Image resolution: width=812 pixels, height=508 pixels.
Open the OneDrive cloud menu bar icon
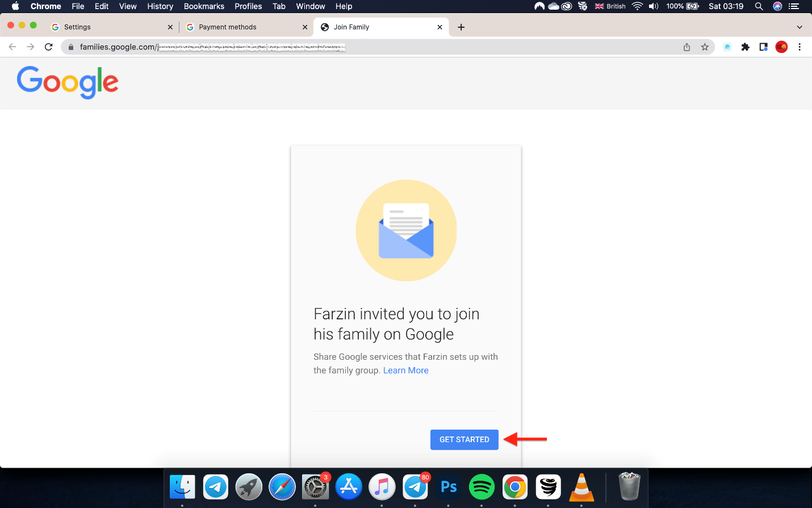click(x=553, y=6)
